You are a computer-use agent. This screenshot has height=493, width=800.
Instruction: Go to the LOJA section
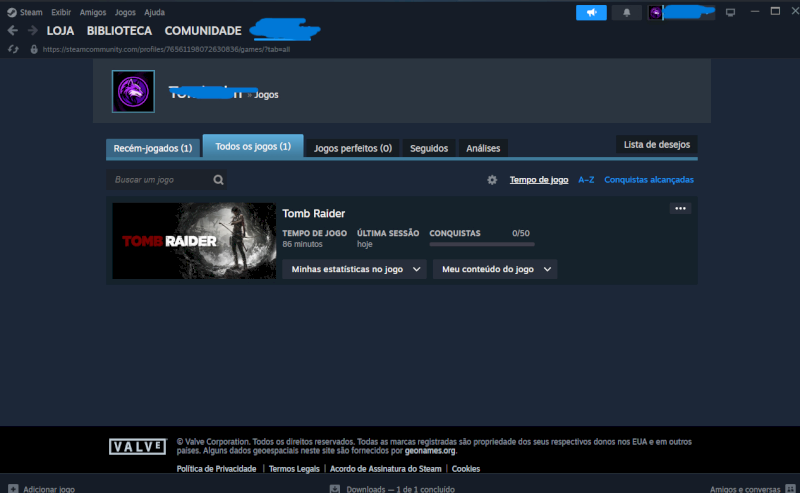coord(60,31)
